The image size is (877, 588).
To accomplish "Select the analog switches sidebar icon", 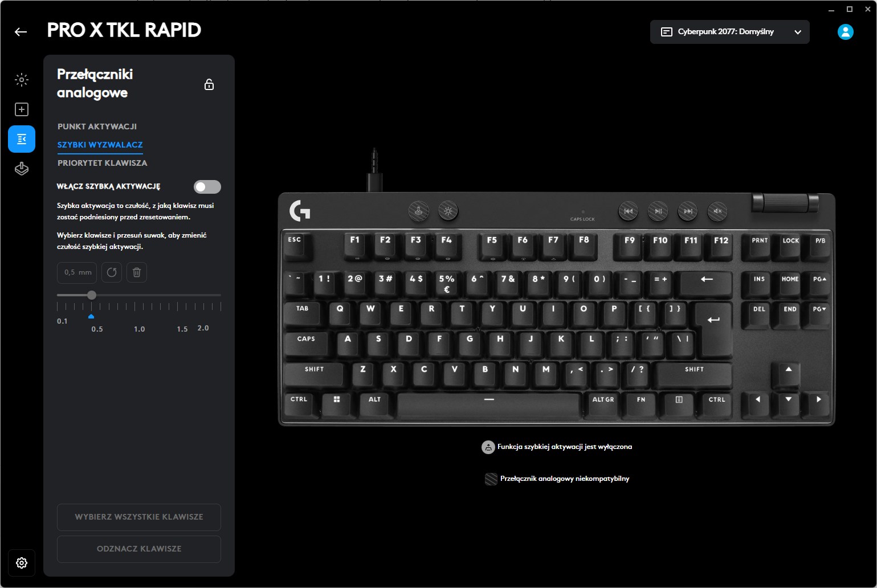I will pyautogui.click(x=22, y=139).
